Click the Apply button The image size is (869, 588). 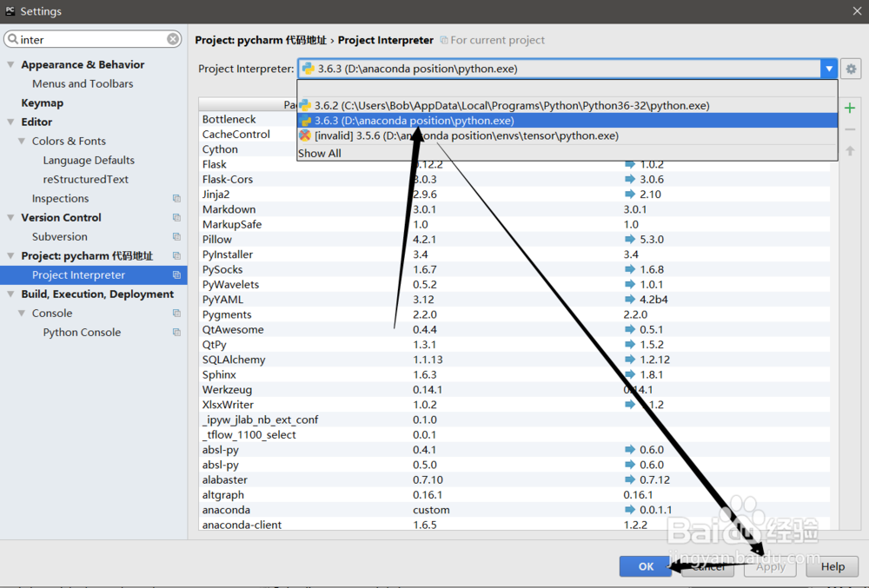pos(770,566)
